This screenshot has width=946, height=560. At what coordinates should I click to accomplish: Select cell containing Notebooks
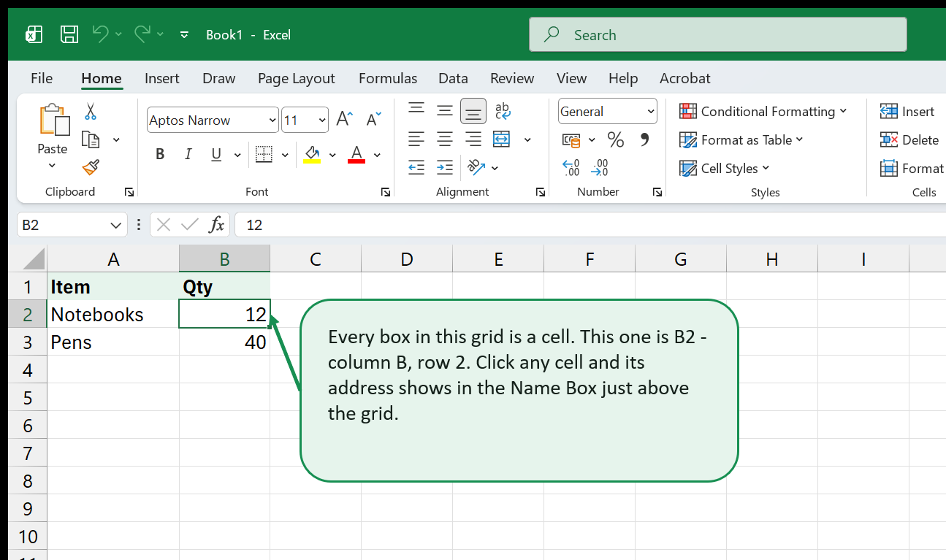(x=113, y=314)
